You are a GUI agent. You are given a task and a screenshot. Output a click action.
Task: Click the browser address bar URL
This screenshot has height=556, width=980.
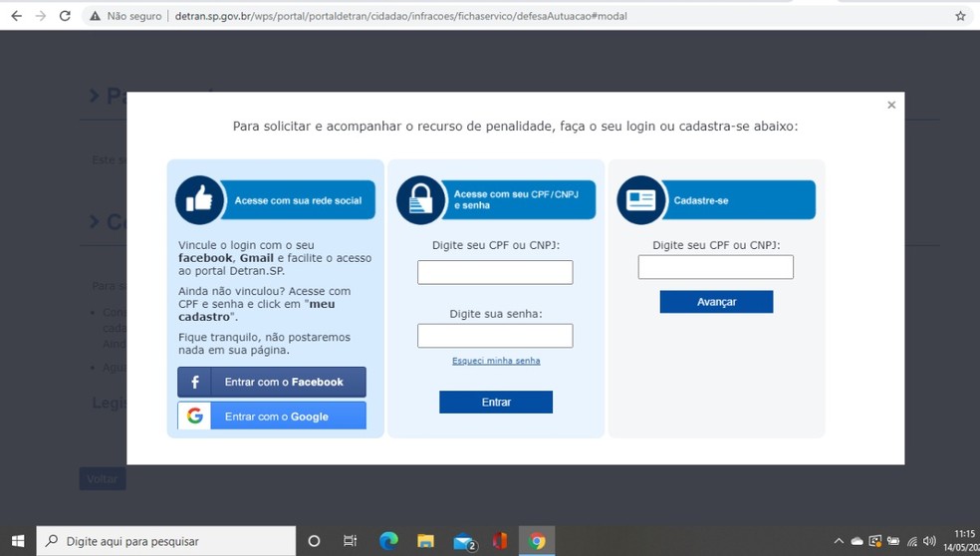(400, 16)
